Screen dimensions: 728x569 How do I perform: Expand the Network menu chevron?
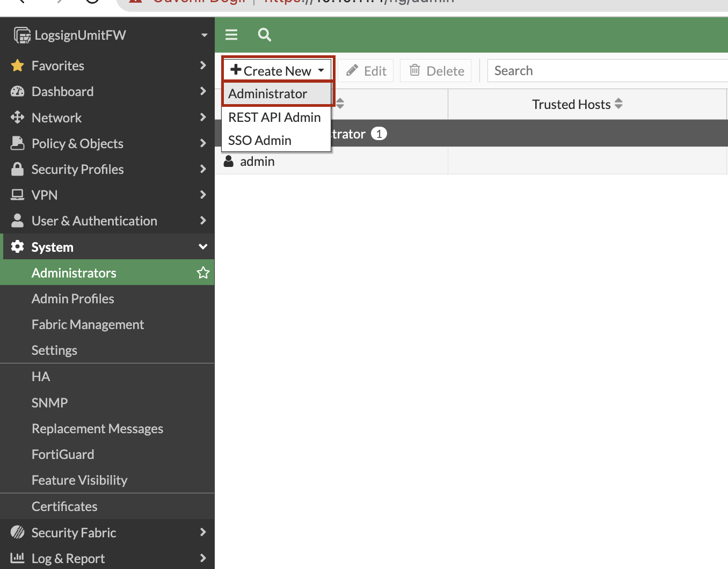click(x=203, y=117)
